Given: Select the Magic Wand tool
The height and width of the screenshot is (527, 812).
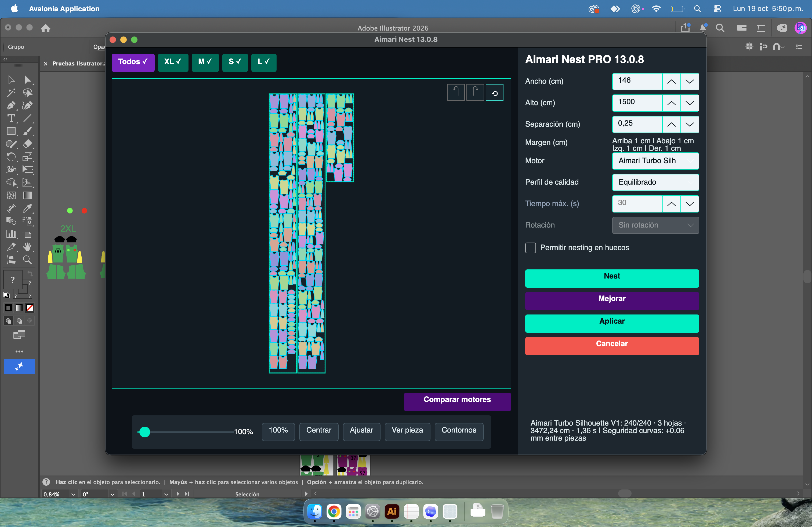Looking at the screenshot, I should pos(11,93).
